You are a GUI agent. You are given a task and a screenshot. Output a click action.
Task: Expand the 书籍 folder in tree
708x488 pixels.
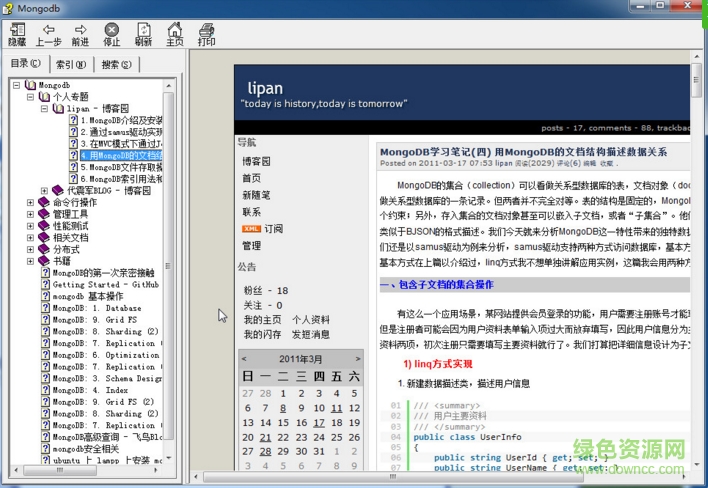click(x=31, y=260)
